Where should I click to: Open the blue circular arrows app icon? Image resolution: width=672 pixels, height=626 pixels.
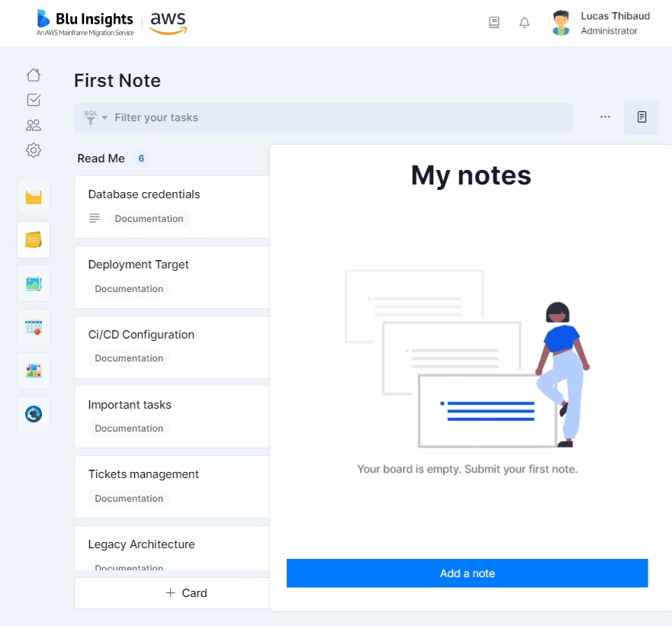click(x=34, y=414)
